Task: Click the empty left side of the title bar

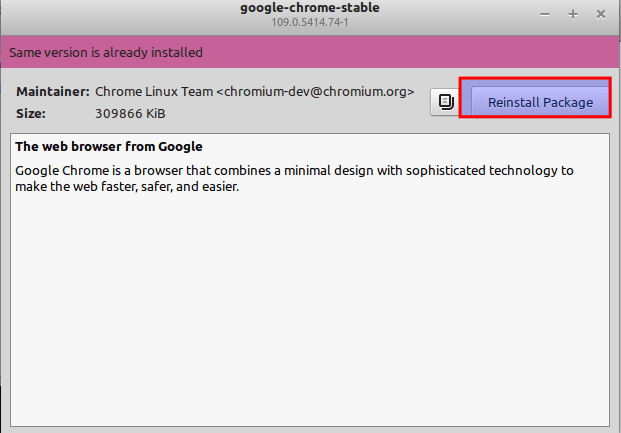Action: click(x=119, y=16)
